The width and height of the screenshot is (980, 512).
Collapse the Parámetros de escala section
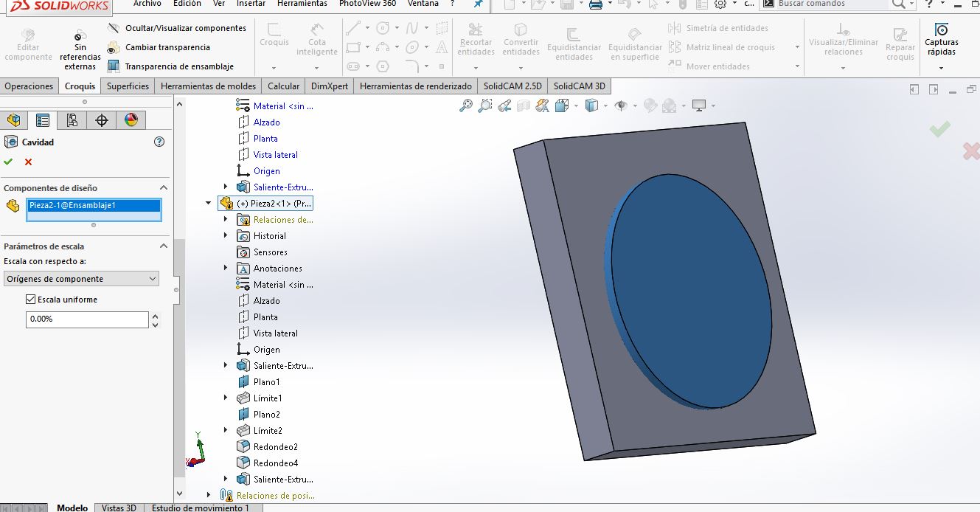tap(164, 246)
